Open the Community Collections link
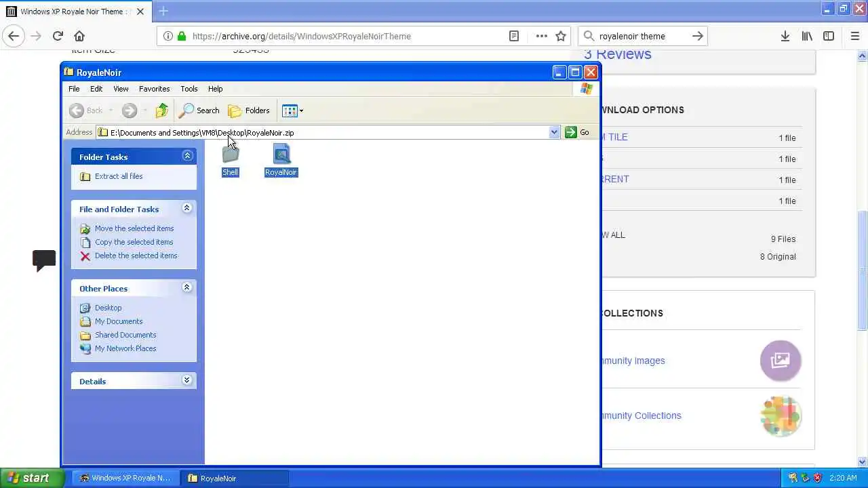This screenshot has height=488, width=868. [641, 415]
